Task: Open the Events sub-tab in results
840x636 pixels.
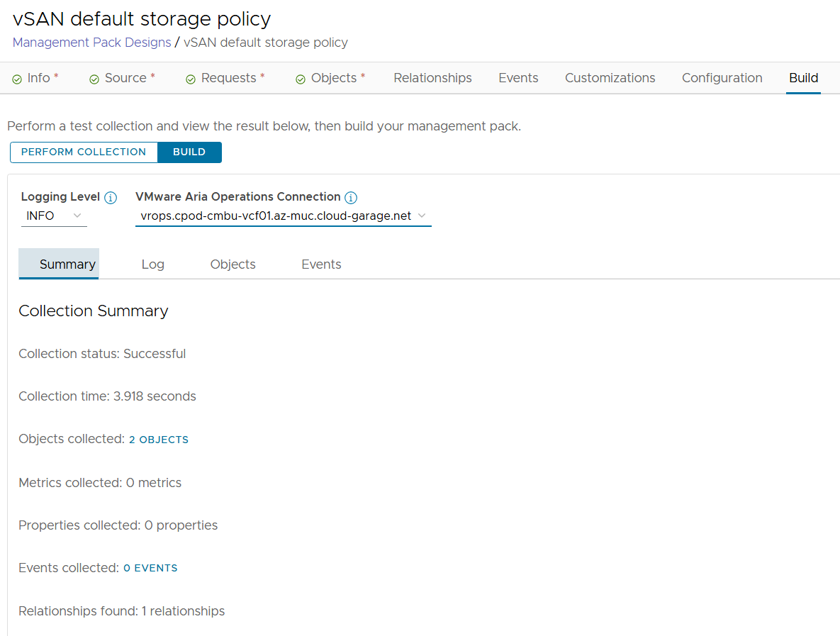Action: (x=321, y=264)
